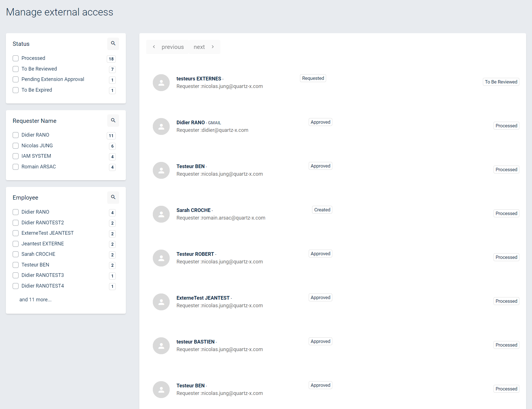Click avatar icon for testeur BASTIEN
Viewport: 532px width, 409px height.
click(161, 346)
